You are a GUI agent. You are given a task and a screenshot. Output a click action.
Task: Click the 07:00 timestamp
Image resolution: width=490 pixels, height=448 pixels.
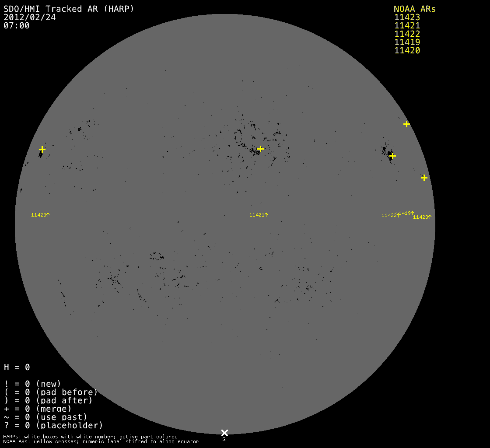(x=16, y=26)
